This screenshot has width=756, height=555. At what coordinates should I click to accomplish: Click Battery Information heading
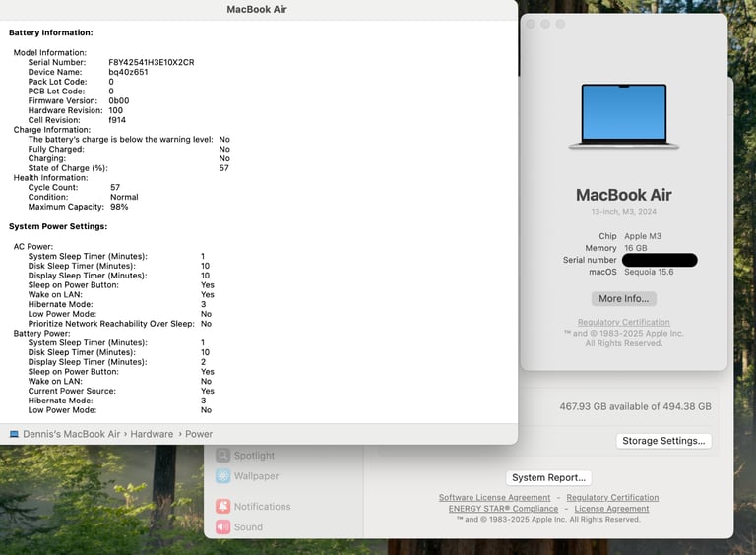point(50,32)
